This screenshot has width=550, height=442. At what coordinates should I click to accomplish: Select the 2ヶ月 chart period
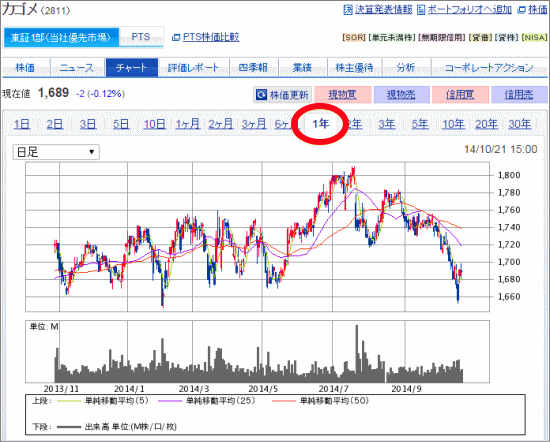[x=221, y=124]
